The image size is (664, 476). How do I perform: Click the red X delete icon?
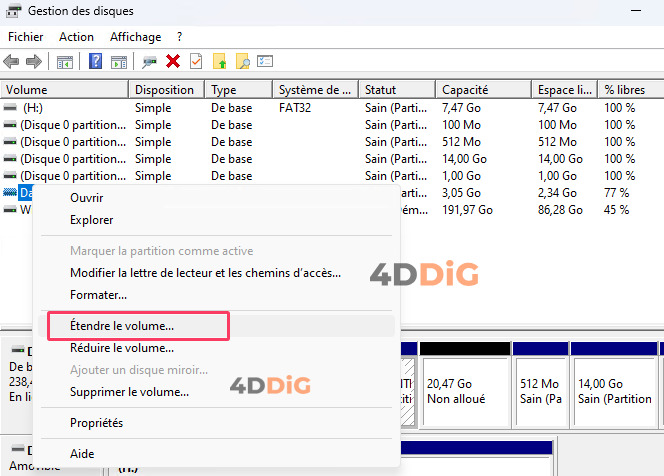pos(173,61)
